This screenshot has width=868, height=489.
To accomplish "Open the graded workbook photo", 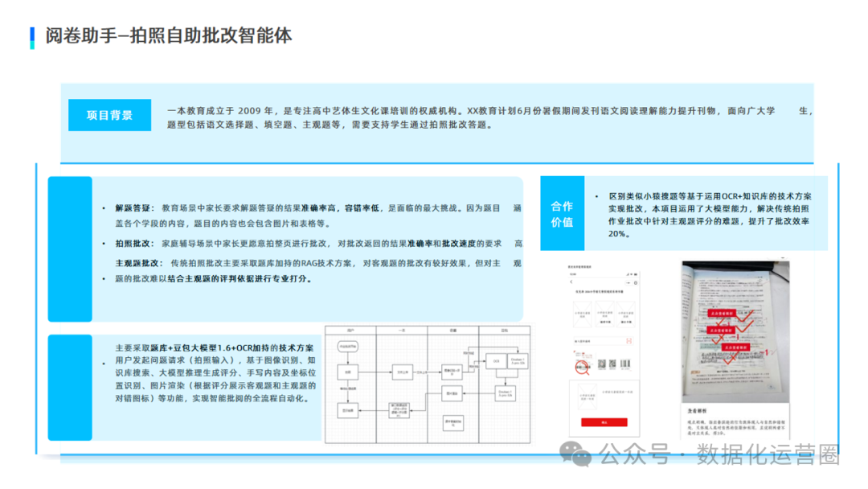I will click(735, 331).
